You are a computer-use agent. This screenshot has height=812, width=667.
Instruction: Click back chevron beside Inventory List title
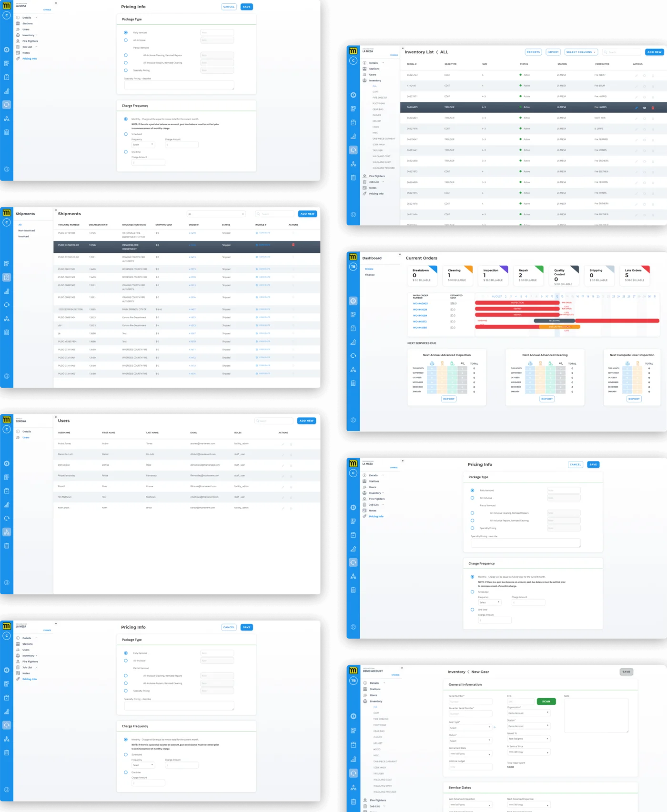(x=437, y=52)
